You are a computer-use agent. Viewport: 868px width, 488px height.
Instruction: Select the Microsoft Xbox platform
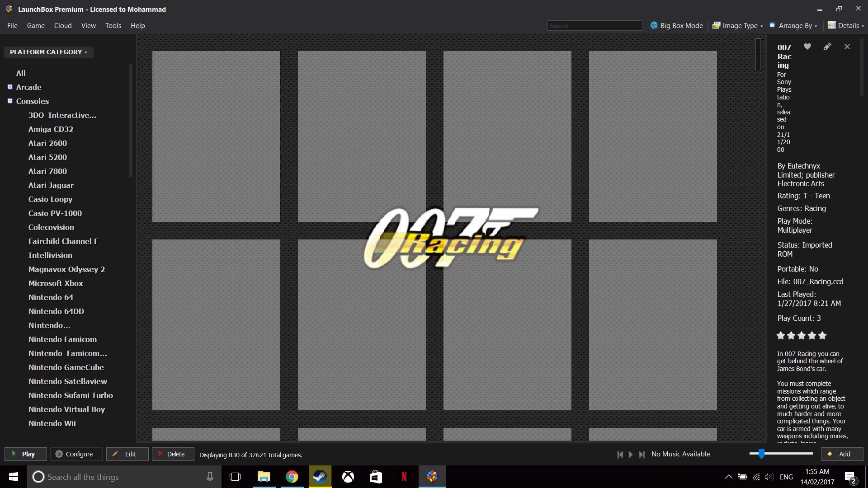point(56,283)
